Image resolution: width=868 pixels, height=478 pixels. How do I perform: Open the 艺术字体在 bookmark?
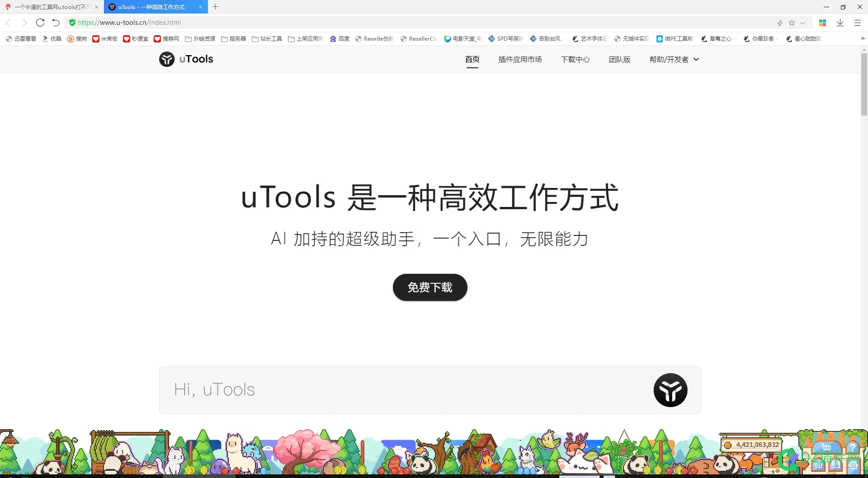(590, 39)
